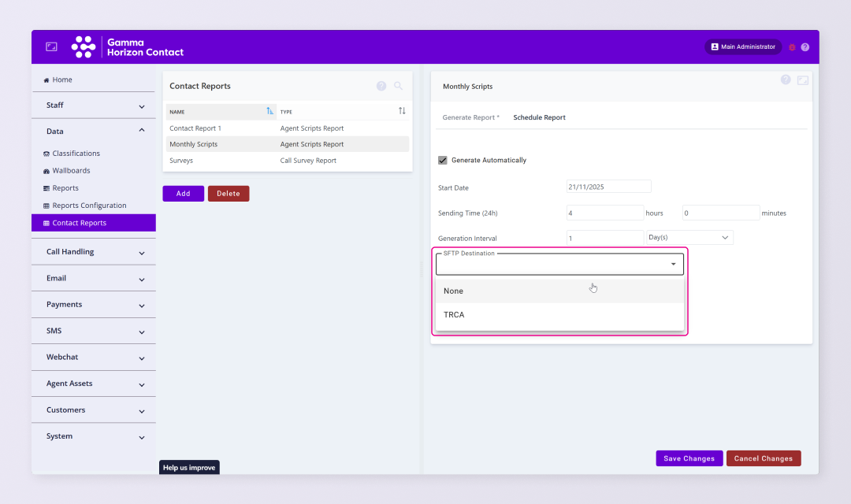The width and height of the screenshot is (851, 504).
Task: Click the search icon in Contact Reports panel
Action: pyautogui.click(x=399, y=86)
